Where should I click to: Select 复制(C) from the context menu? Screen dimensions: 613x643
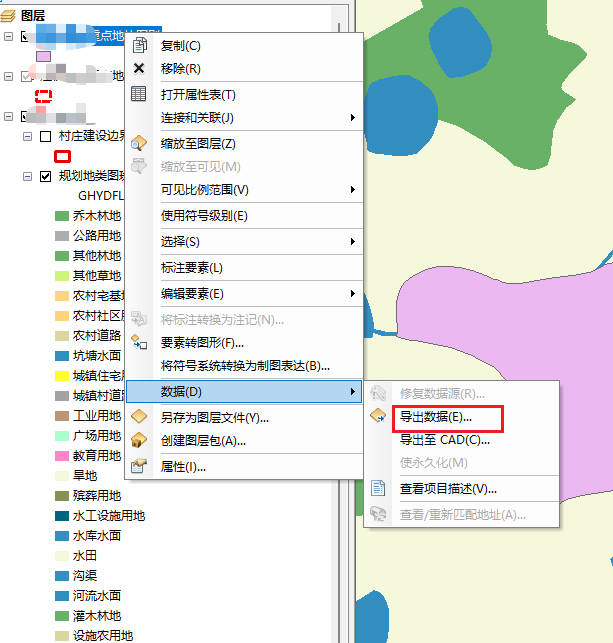pyautogui.click(x=181, y=46)
